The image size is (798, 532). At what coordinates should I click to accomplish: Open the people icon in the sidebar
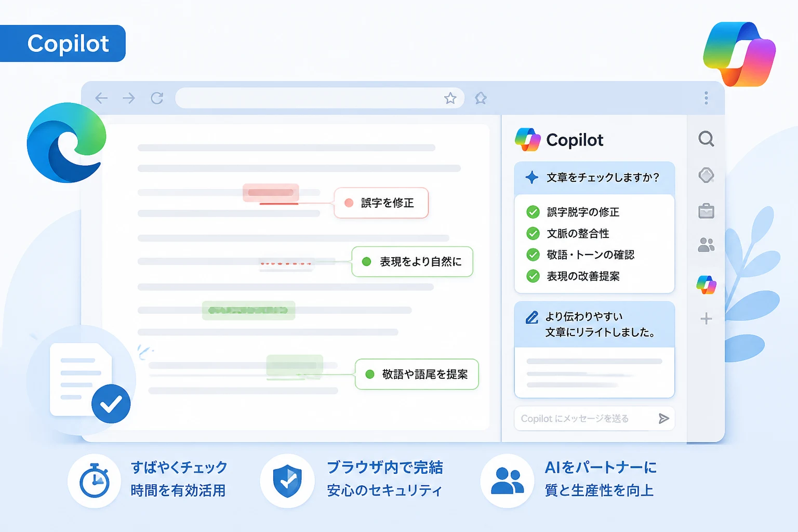tap(706, 245)
